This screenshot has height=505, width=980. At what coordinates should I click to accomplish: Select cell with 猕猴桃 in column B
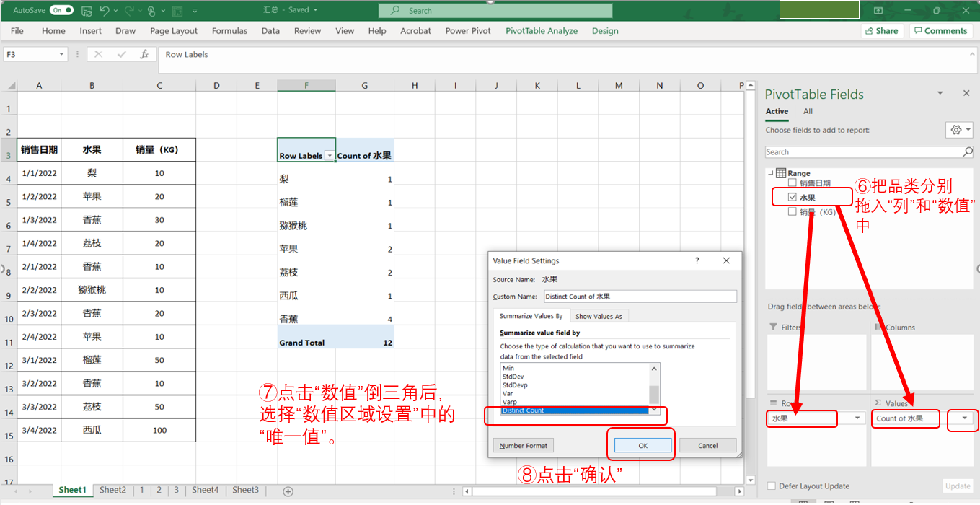point(92,290)
